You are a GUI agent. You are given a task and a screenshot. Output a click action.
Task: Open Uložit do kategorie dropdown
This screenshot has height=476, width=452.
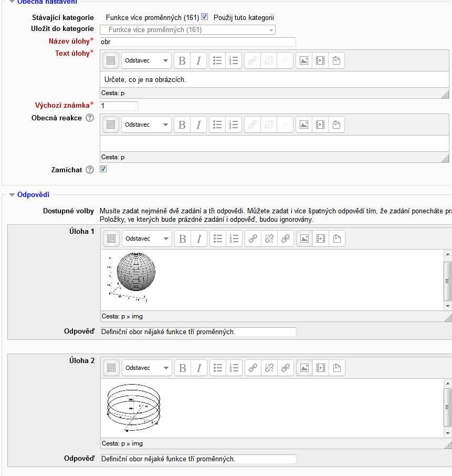[x=187, y=30]
